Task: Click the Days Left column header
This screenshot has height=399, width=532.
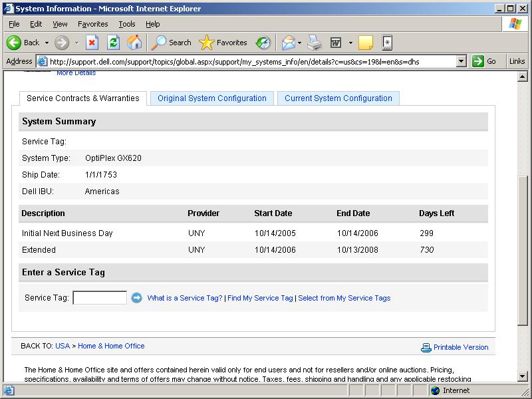Action: tap(437, 213)
